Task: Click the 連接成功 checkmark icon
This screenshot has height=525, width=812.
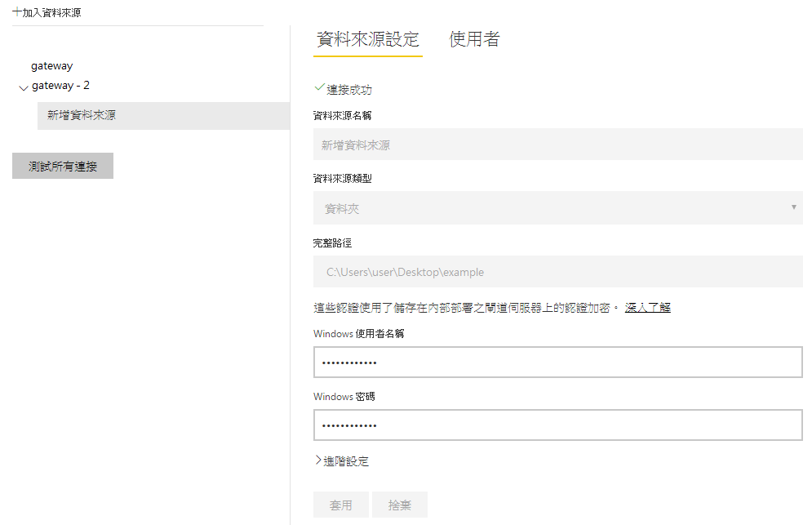Action: tap(319, 88)
